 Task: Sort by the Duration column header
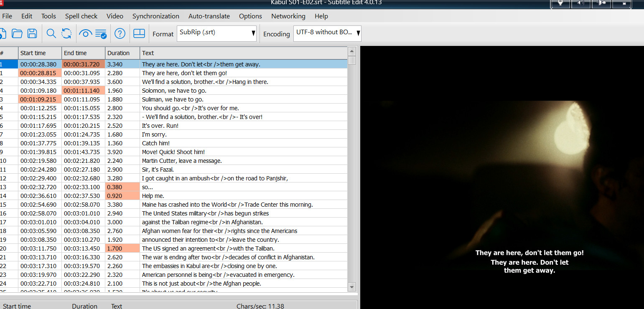coord(122,53)
